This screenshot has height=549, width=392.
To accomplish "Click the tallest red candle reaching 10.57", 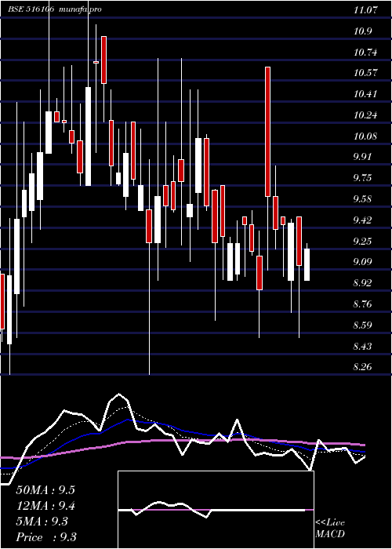I will (x=267, y=132).
